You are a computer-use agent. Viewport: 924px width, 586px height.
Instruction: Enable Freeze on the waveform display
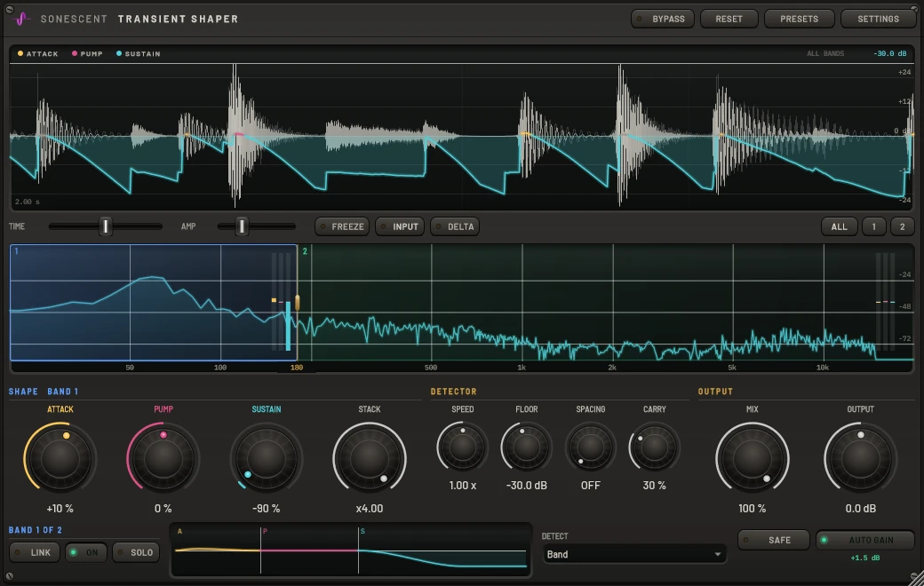(342, 226)
